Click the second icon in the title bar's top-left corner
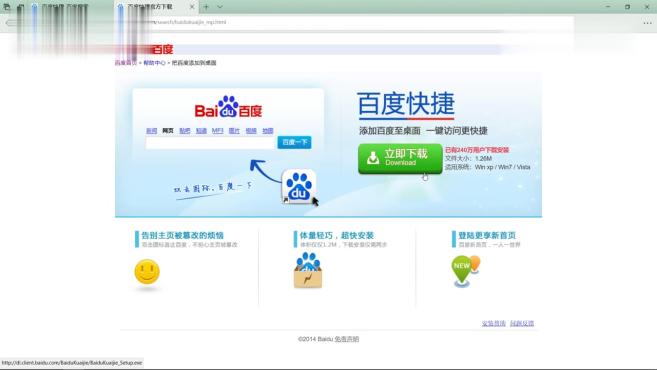The height and width of the screenshot is (370, 657). tap(21, 7)
